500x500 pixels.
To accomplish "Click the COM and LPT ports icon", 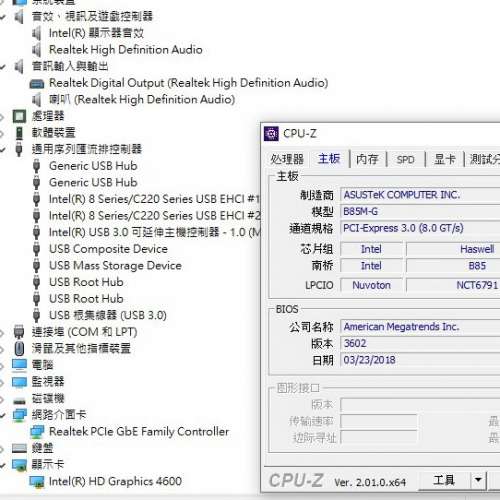I will click(x=19, y=332).
